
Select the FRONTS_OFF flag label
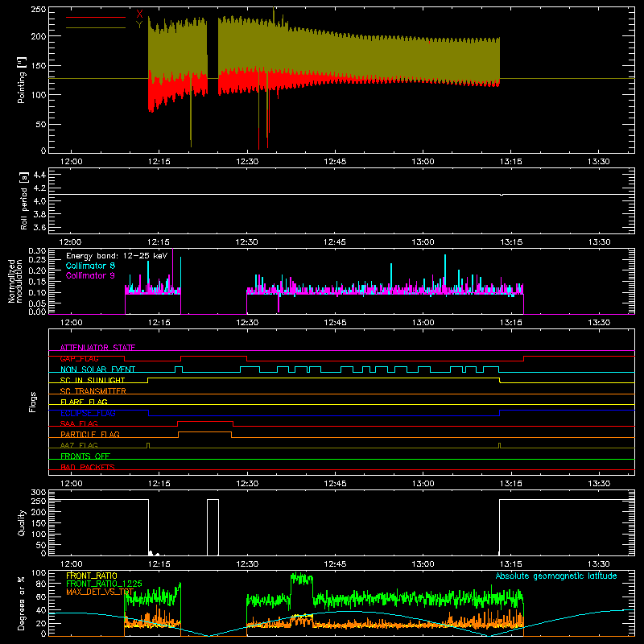85,456
